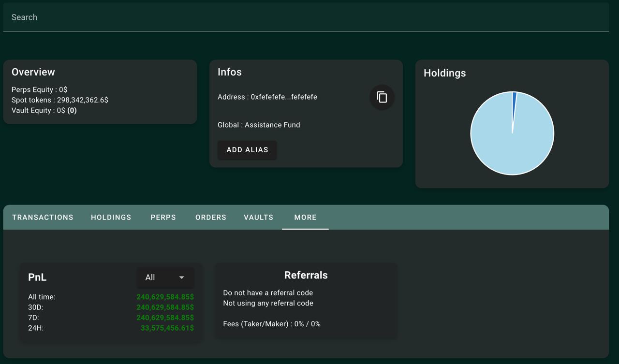Open the HOLDINGS tab
Viewport: 619px width, 364px height.
pyautogui.click(x=111, y=218)
